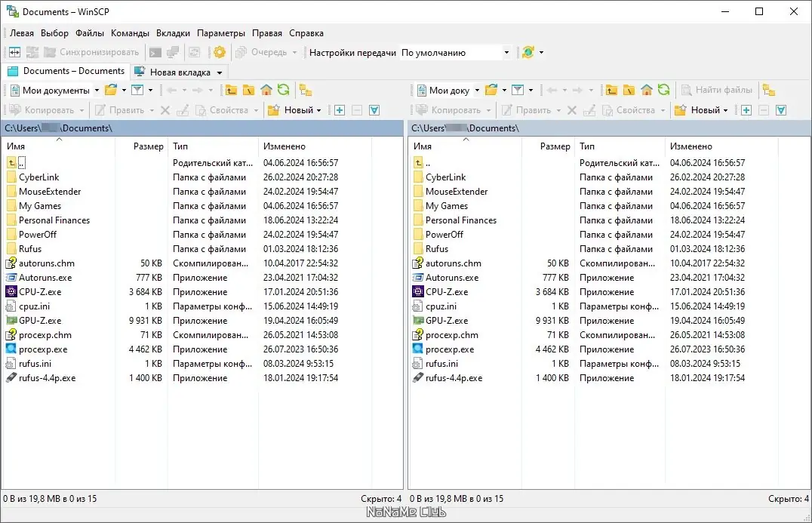Select rufus.ini in right panel
The width and height of the screenshot is (812, 523).
click(x=441, y=364)
